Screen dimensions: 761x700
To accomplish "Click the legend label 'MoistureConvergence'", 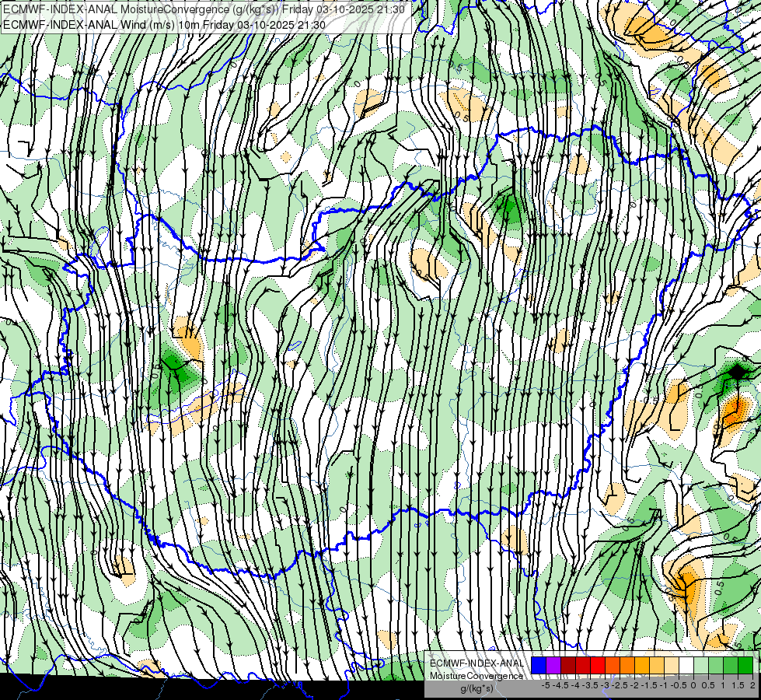I will pos(476,676).
